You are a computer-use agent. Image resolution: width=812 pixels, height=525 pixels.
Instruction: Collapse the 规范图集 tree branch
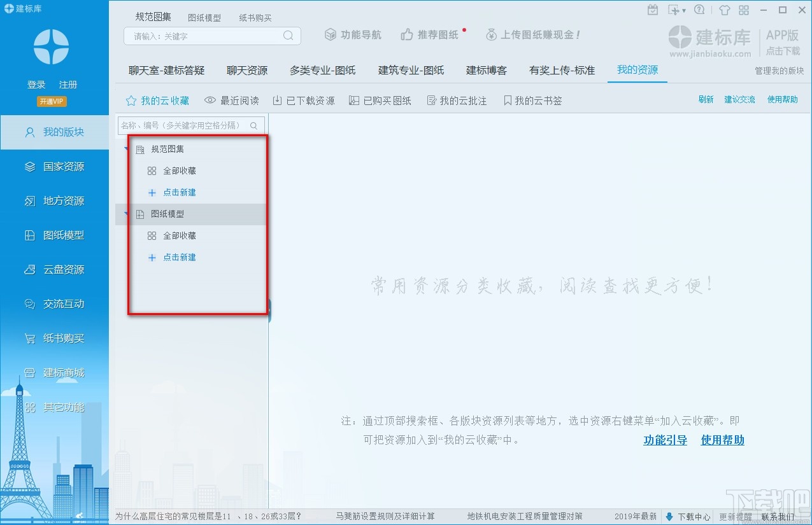click(125, 148)
